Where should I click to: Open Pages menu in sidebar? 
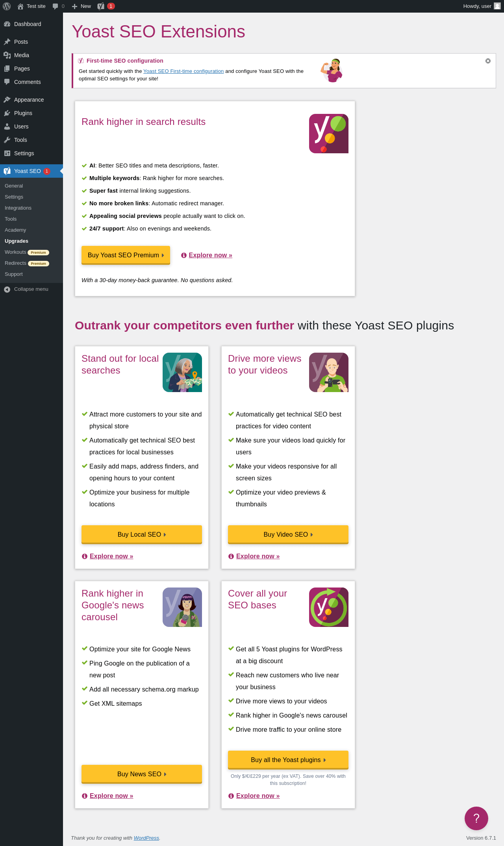[31, 69]
